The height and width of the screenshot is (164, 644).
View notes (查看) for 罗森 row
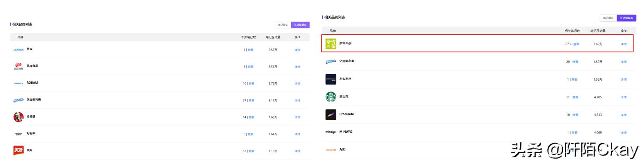click(251, 50)
